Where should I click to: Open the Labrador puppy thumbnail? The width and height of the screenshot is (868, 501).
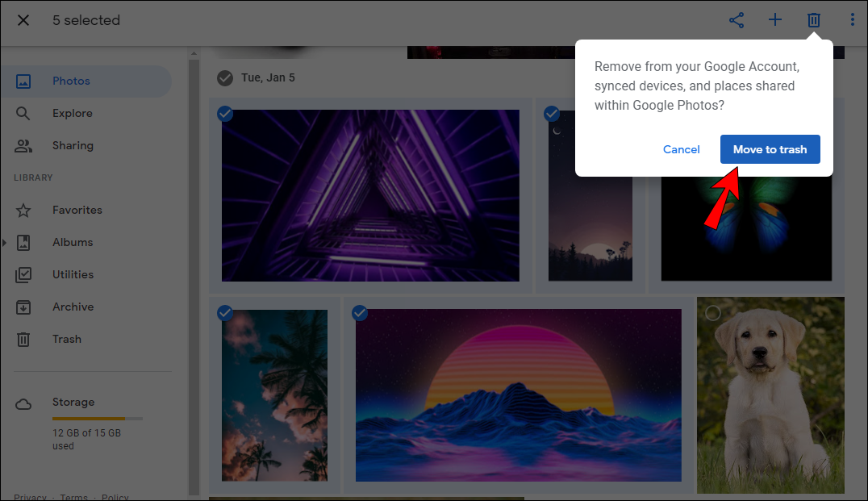770,395
